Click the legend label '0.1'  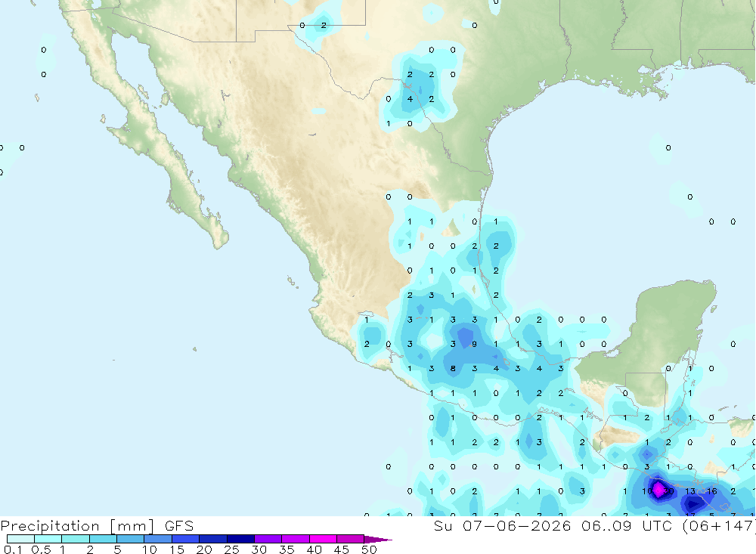13,549
